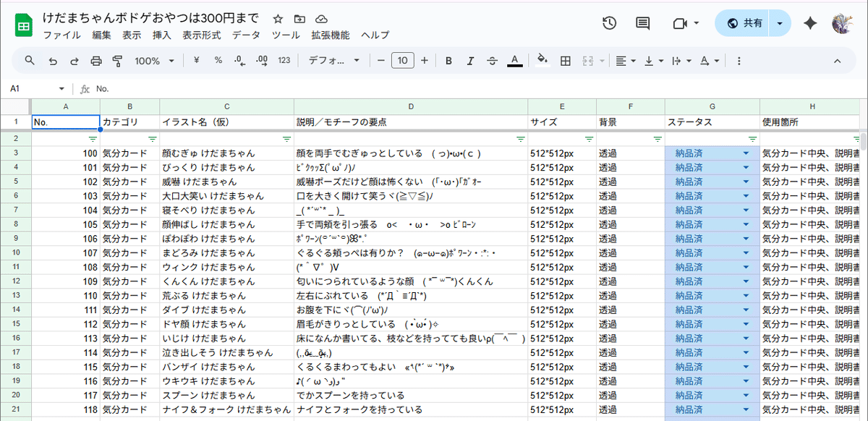Edit the font size 10 field

(x=402, y=61)
